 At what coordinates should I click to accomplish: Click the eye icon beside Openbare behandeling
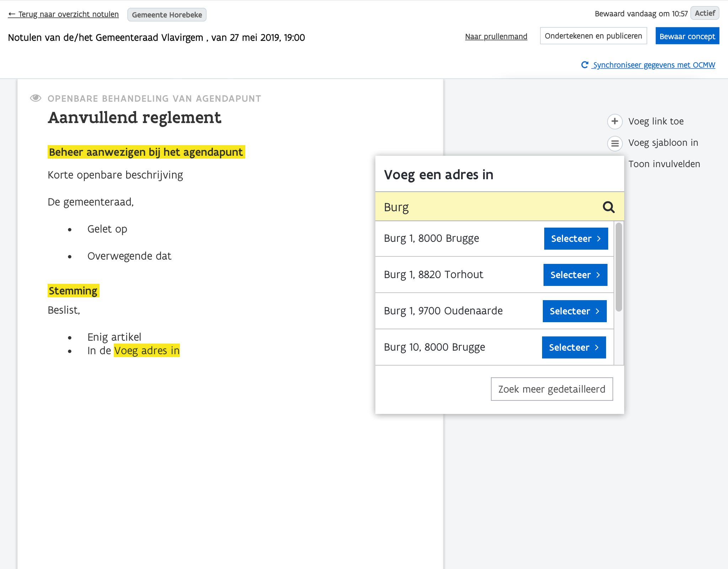tap(36, 98)
